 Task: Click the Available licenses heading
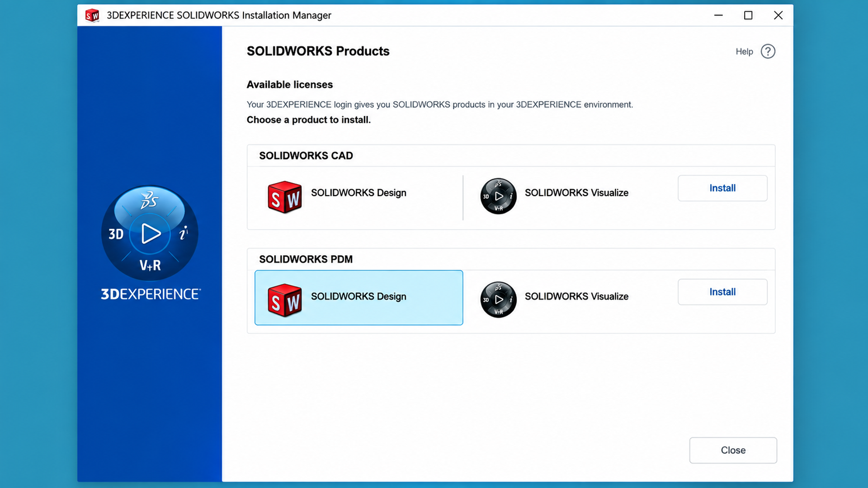click(x=290, y=84)
